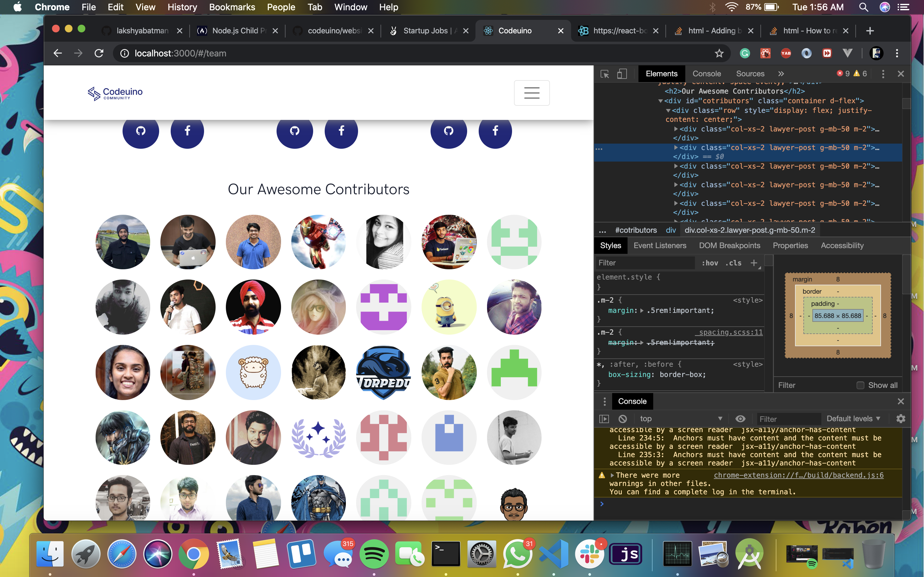Open the Default levels dropdown
Image resolution: width=924 pixels, height=577 pixels.
pyautogui.click(x=853, y=419)
